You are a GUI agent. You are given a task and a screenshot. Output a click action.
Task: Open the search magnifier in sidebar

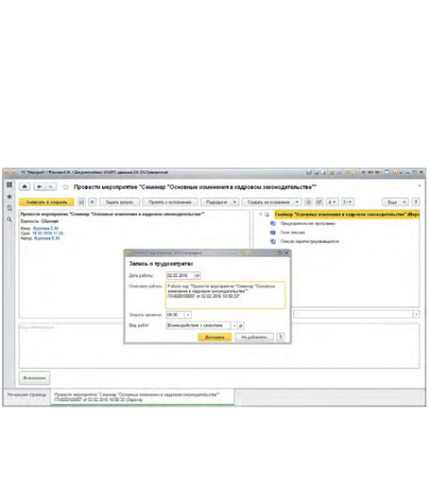[x=9, y=219]
